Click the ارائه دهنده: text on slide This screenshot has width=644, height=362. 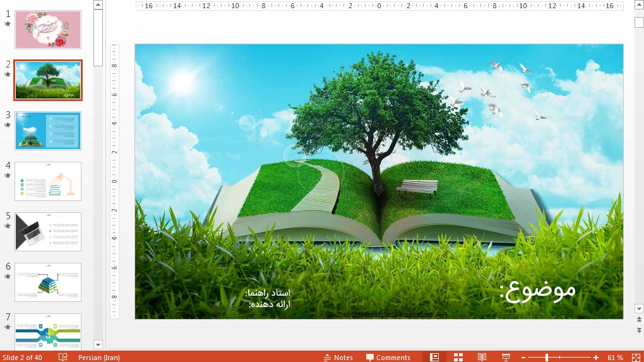(x=270, y=305)
